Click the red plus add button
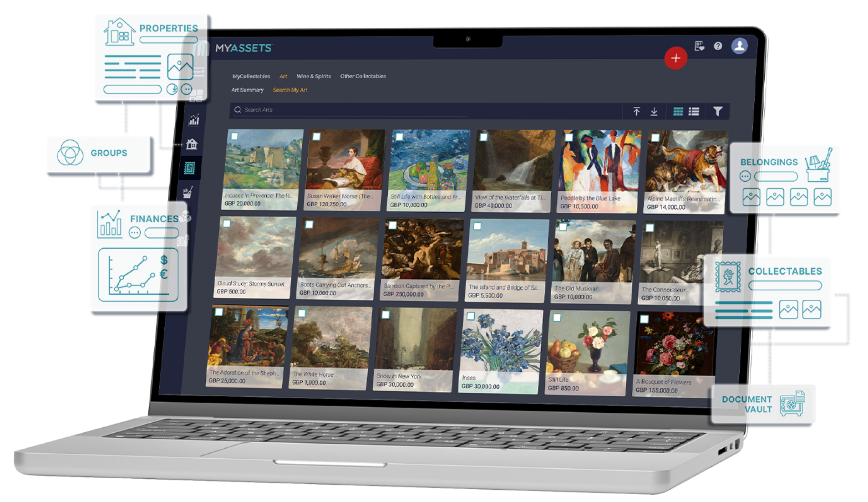Screen dimensions: 868x502 [675, 58]
